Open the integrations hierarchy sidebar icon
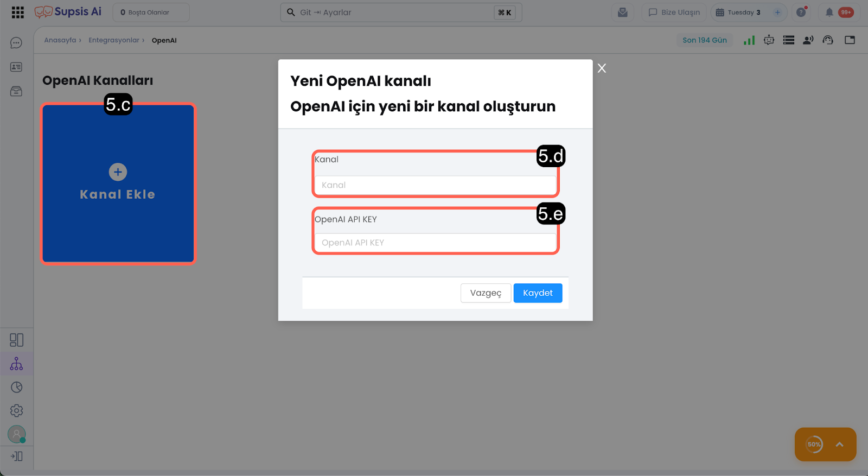 tap(16, 364)
